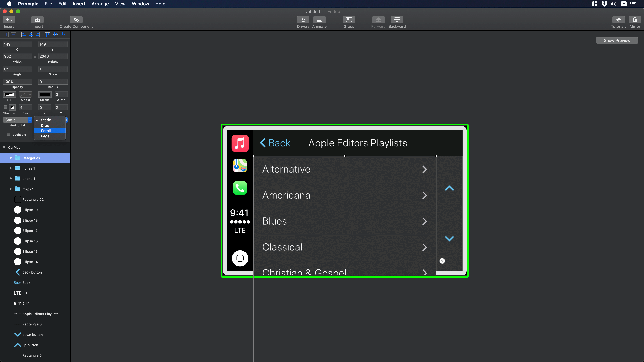The height and width of the screenshot is (362, 644).
Task: Toggle the Shadow checkbox
Action: pyautogui.click(x=5, y=107)
